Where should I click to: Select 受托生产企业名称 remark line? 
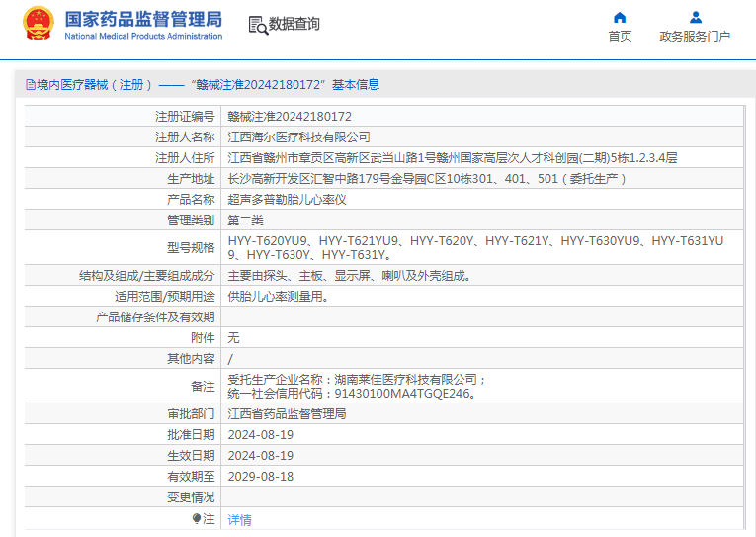pos(357,379)
